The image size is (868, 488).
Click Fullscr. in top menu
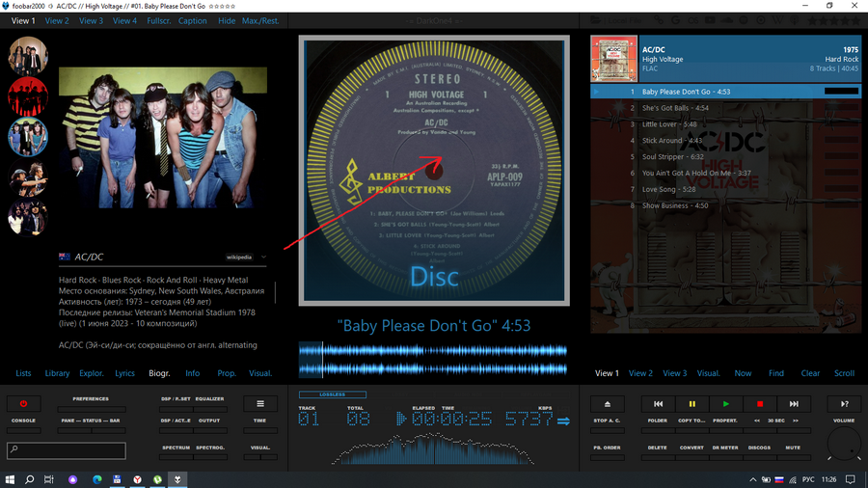tap(159, 20)
